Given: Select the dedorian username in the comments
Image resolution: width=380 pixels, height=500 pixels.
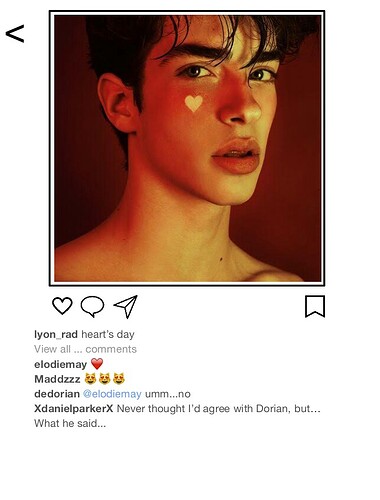Looking at the screenshot, I should pyautogui.click(x=57, y=394).
